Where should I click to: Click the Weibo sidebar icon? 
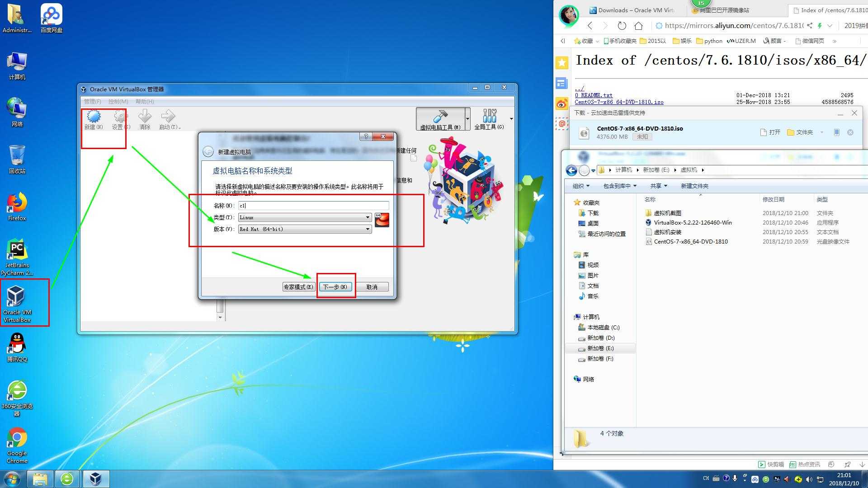pyautogui.click(x=562, y=104)
